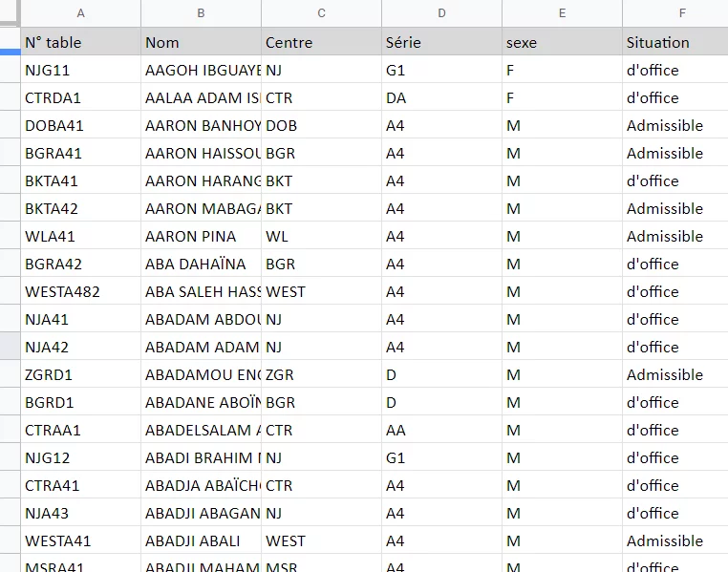Viewport: 728px width, 572px height.
Task: Click Série cell AA
Action: [441, 430]
